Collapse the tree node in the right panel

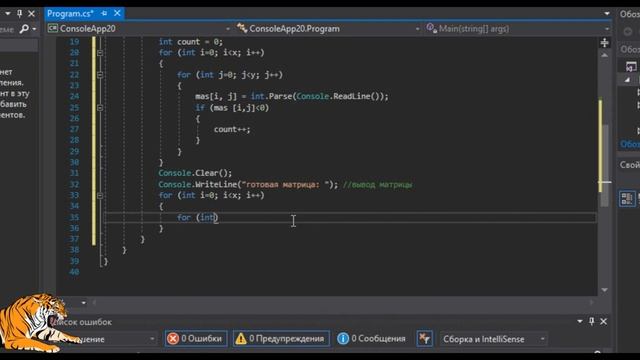pyautogui.click(x=627, y=80)
